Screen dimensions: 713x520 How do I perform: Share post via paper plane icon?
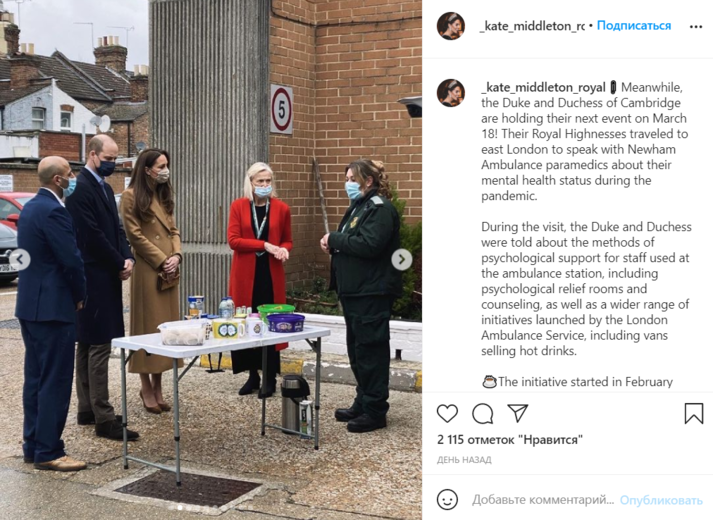click(517, 413)
